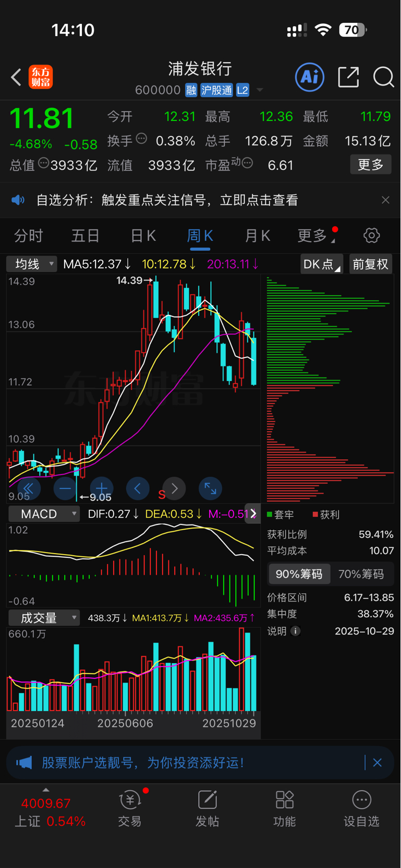Expand MACD values with right chevron

253,514
